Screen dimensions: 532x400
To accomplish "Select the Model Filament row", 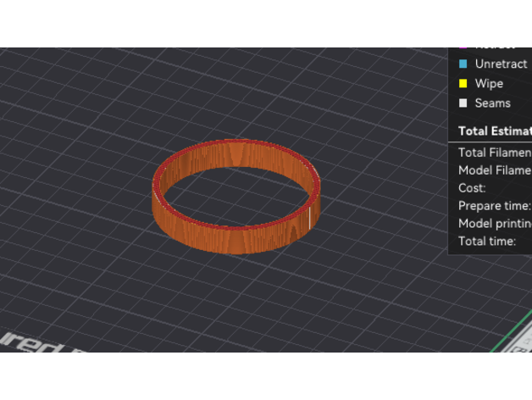I will click(x=494, y=170).
